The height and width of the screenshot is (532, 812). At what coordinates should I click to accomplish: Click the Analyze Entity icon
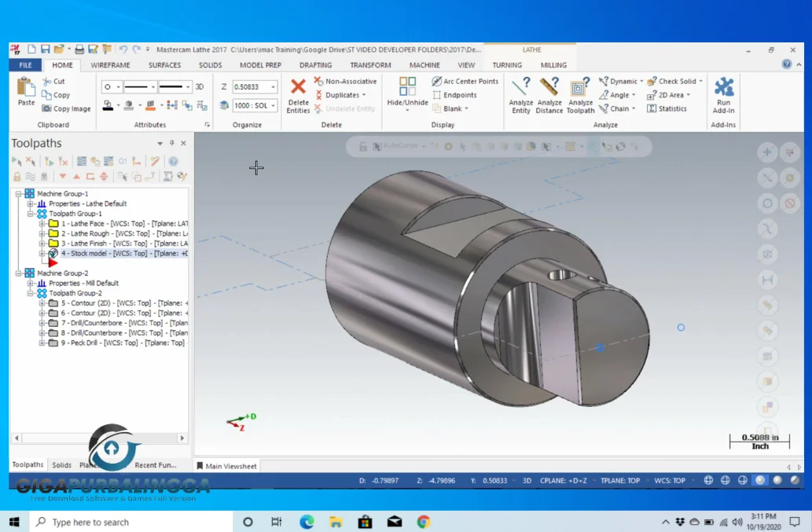520,86
